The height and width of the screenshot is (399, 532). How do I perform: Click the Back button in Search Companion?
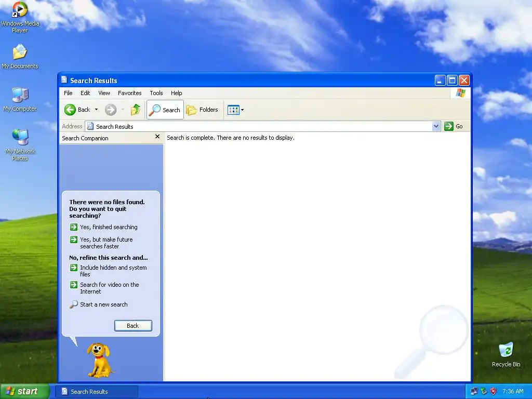(133, 326)
